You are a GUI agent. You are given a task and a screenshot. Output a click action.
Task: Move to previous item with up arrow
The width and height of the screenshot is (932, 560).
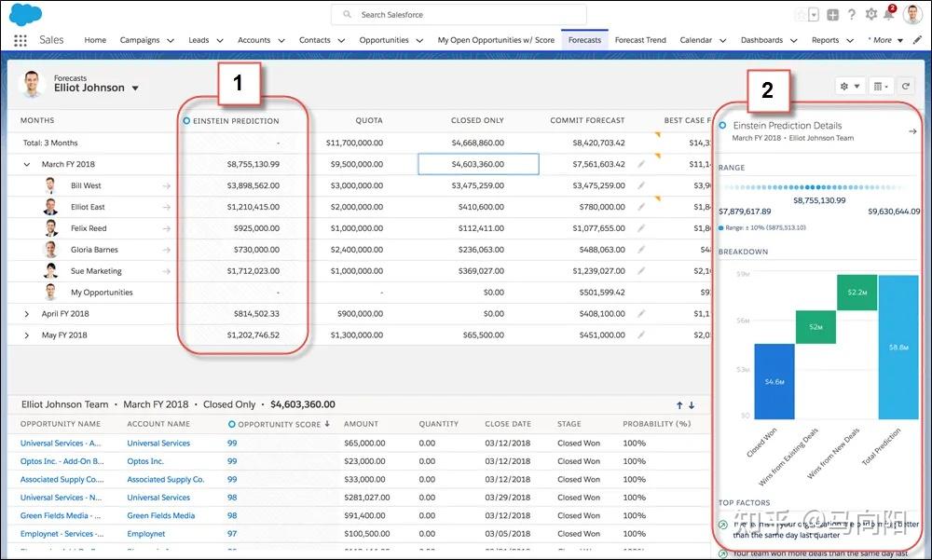pos(679,405)
